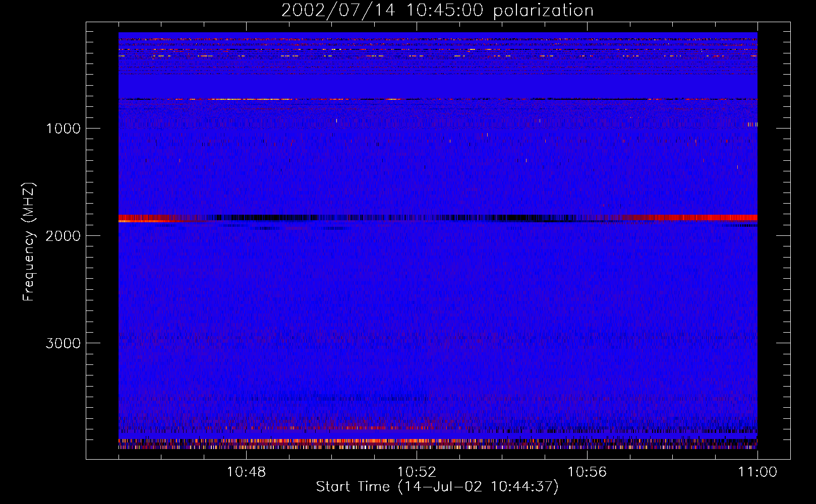Select the 3000 frequency axis label
Viewport: 816px width, 504px height.
pos(63,343)
